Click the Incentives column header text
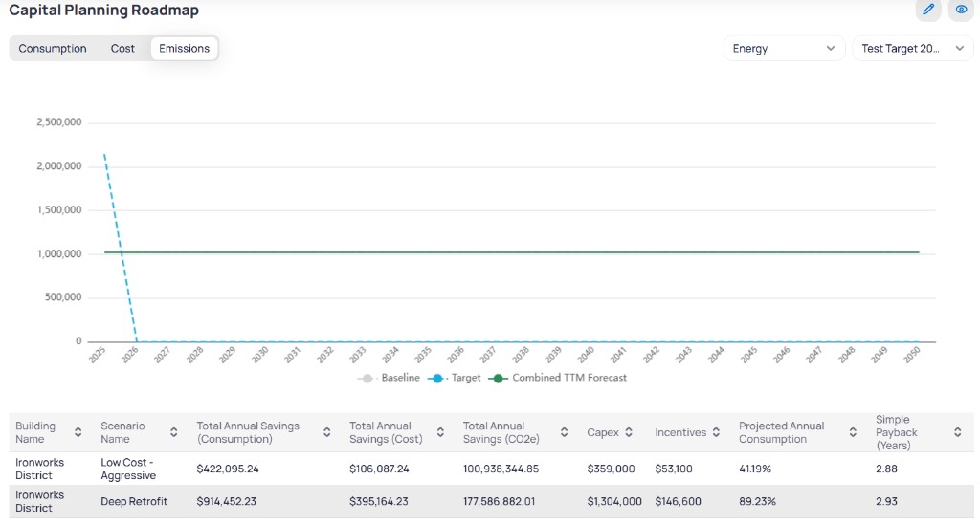Screen dimensions: 980x524 (680, 432)
